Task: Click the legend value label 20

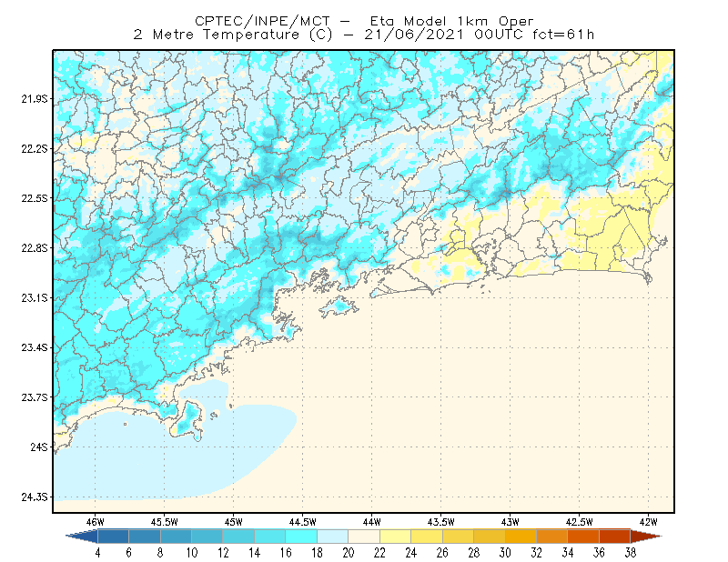Action: pos(349,553)
